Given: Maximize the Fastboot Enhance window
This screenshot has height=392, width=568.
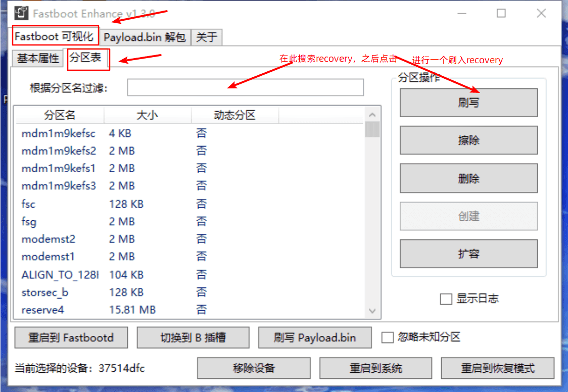Looking at the screenshot, I should [x=501, y=14].
